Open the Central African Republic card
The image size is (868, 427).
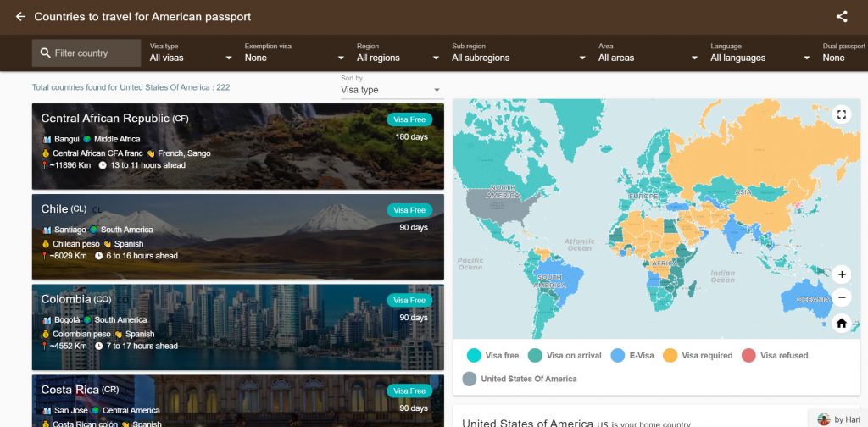coord(237,147)
